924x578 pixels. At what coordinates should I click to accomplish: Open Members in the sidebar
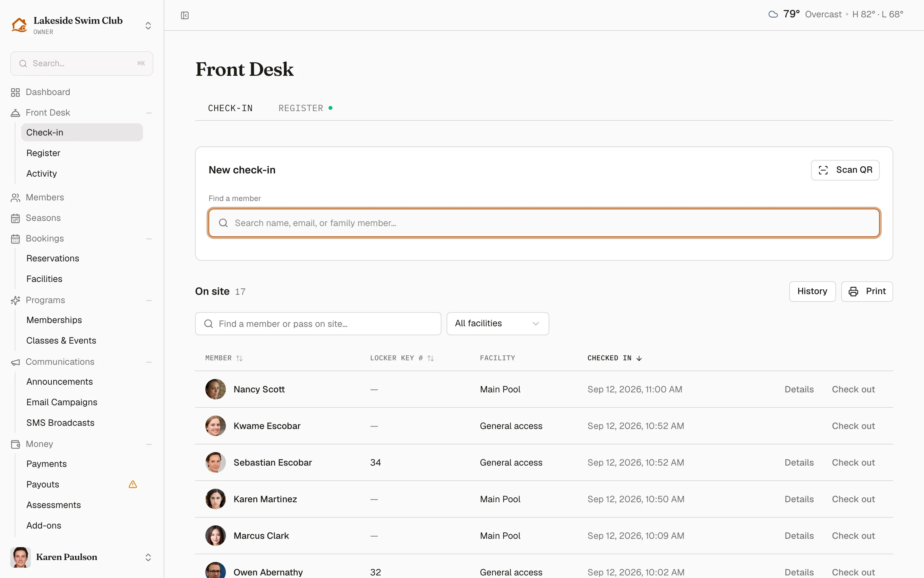point(82,197)
